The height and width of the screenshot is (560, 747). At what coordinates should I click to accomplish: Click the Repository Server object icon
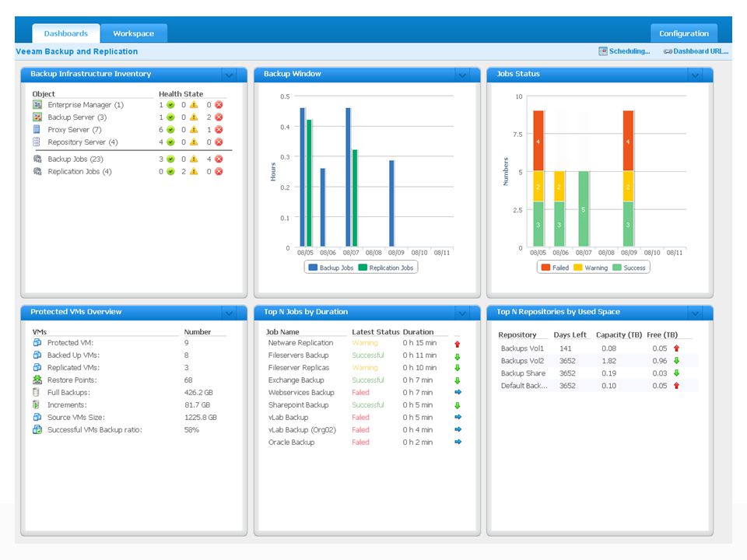pyautogui.click(x=37, y=142)
